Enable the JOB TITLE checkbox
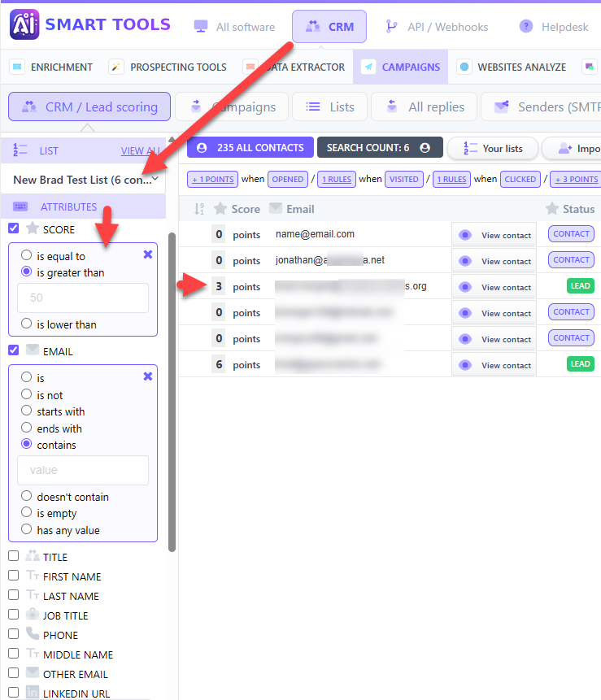Image resolution: width=601 pixels, height=700 pixels. tap(13, 615)
